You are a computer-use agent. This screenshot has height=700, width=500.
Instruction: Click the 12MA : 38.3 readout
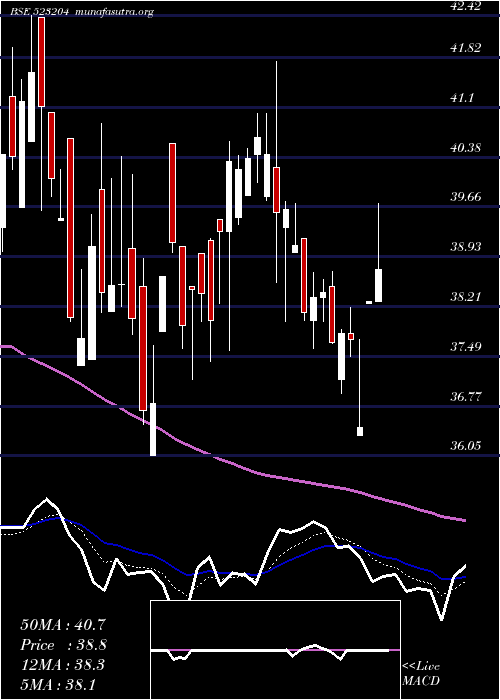tap(63, 665)
